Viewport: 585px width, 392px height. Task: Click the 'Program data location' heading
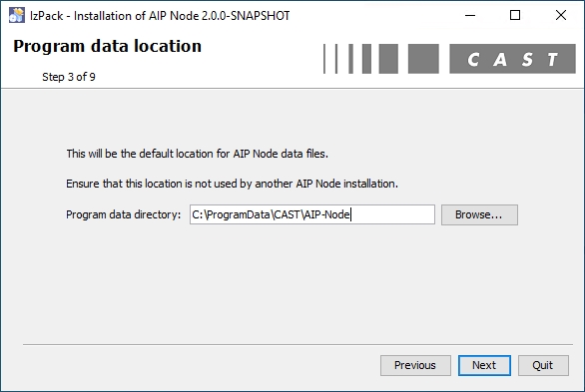[108, 47]
